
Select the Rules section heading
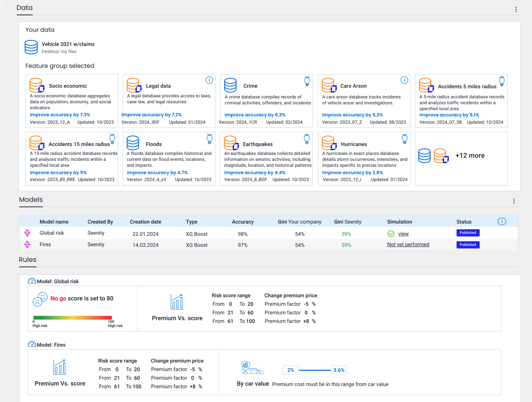pos(27,260)
